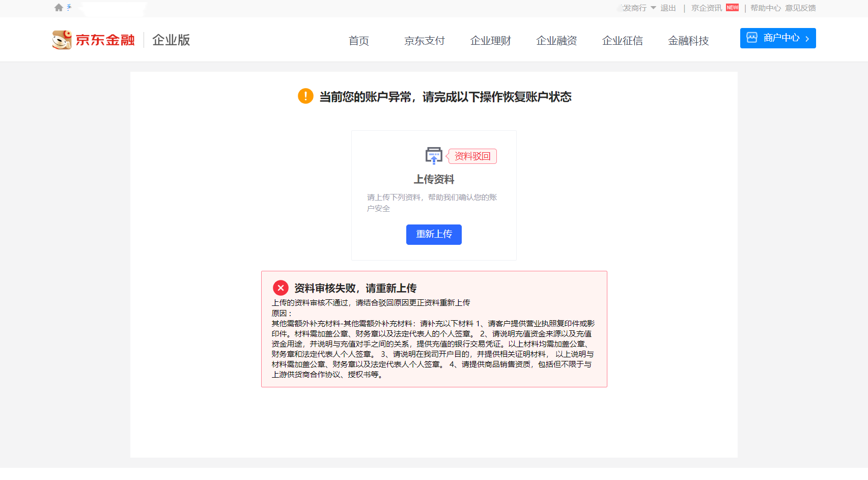Viewport: 868px width, 480px height.
Task: Click the 京东金融 logo
Action: pyautogui.click(x=94, y=40)
